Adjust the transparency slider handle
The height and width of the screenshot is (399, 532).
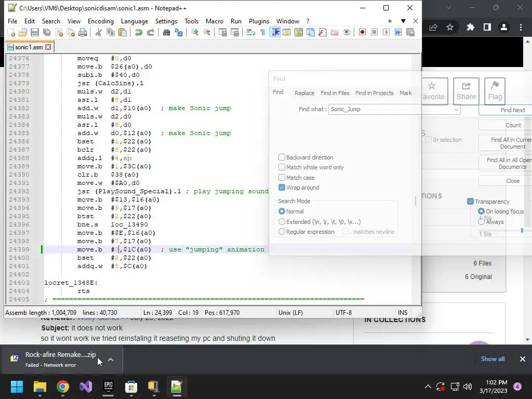pos(522,231)
